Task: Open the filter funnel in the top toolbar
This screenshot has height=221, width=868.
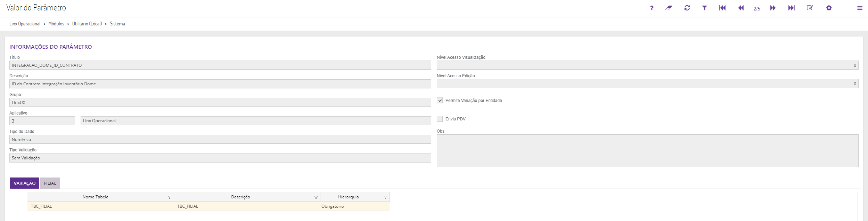Action: pos(704,8)
